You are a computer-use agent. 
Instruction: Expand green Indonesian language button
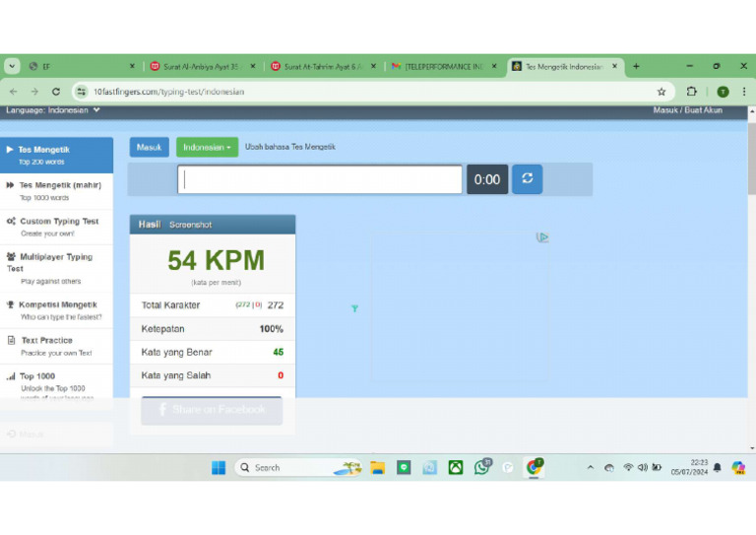coord(207,147)
